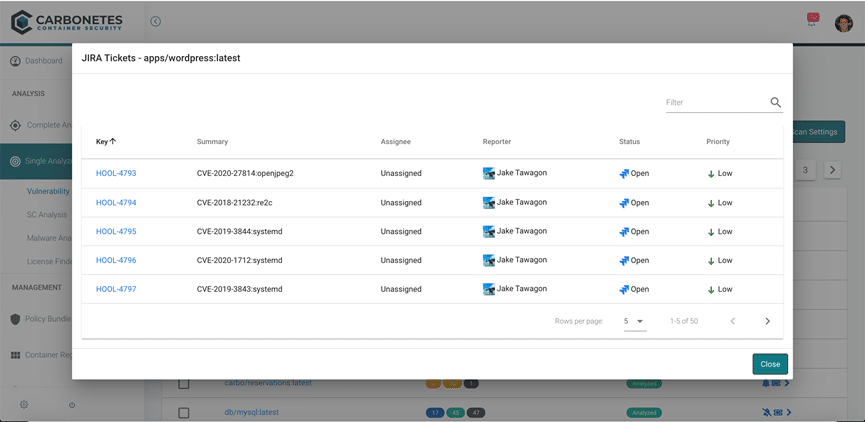Expand db/mysql:latest row chevron
Screen dimensions: 865x422
tap(789, 412)
